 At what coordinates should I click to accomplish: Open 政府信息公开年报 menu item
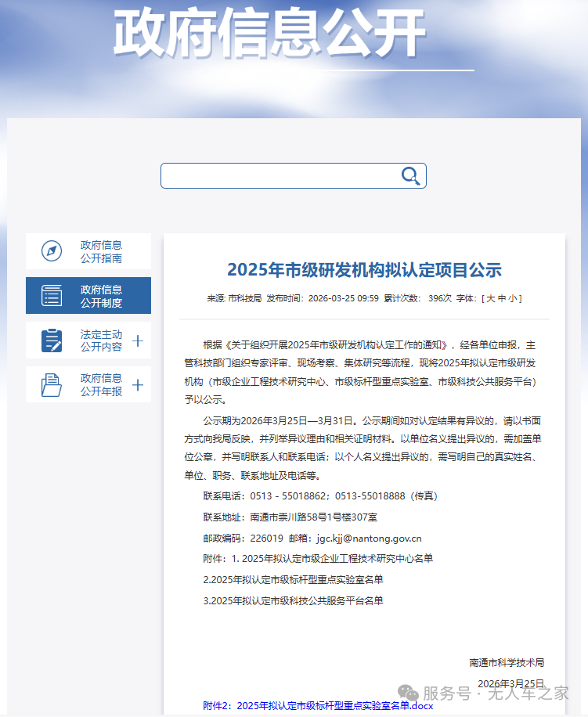click(x=88, y=384)
